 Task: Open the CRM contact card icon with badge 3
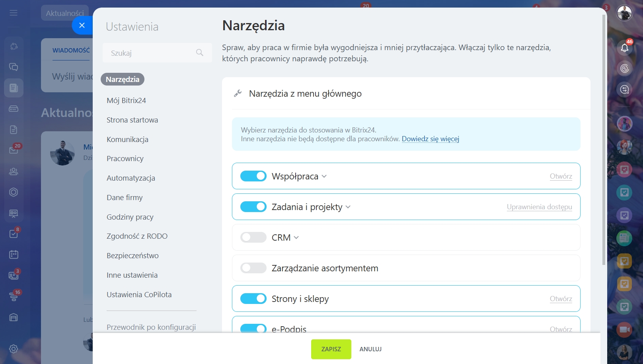click(14, 274)
